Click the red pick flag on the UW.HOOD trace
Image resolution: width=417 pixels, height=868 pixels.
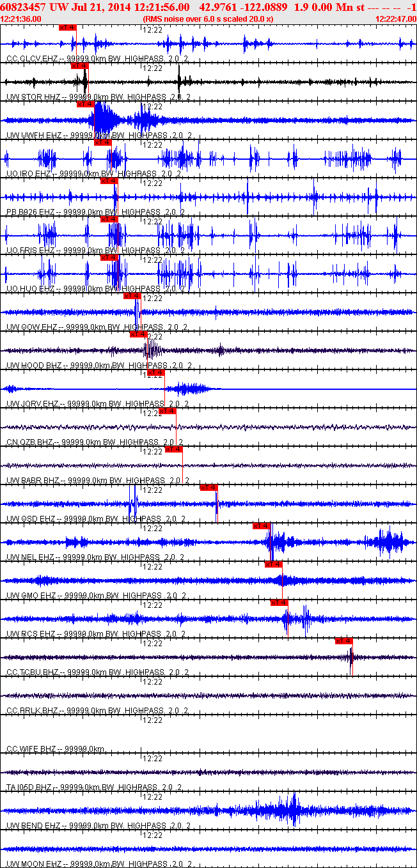[x=139, y=334]
